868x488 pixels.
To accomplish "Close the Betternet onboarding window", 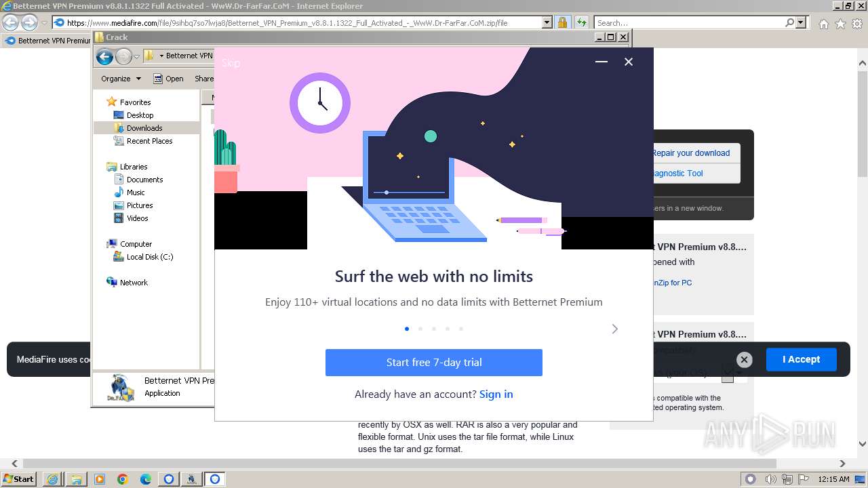I will (x=629, y=62).
